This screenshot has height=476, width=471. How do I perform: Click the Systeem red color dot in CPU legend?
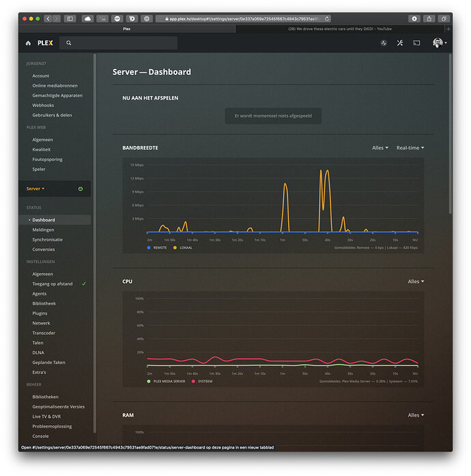(x=193, y=381)
